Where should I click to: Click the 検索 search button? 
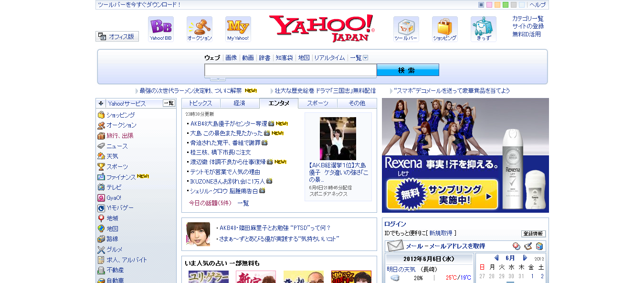coord(408,70)
